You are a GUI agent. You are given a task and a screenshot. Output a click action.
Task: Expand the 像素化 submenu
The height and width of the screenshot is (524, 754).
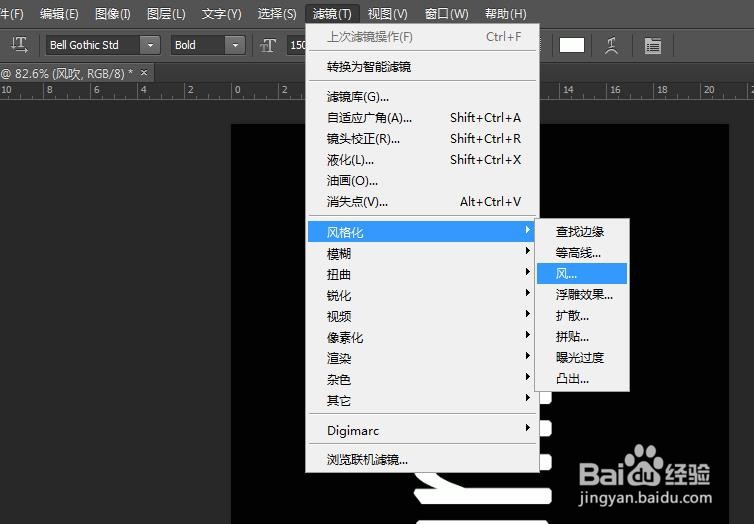[x=421, y=337]
